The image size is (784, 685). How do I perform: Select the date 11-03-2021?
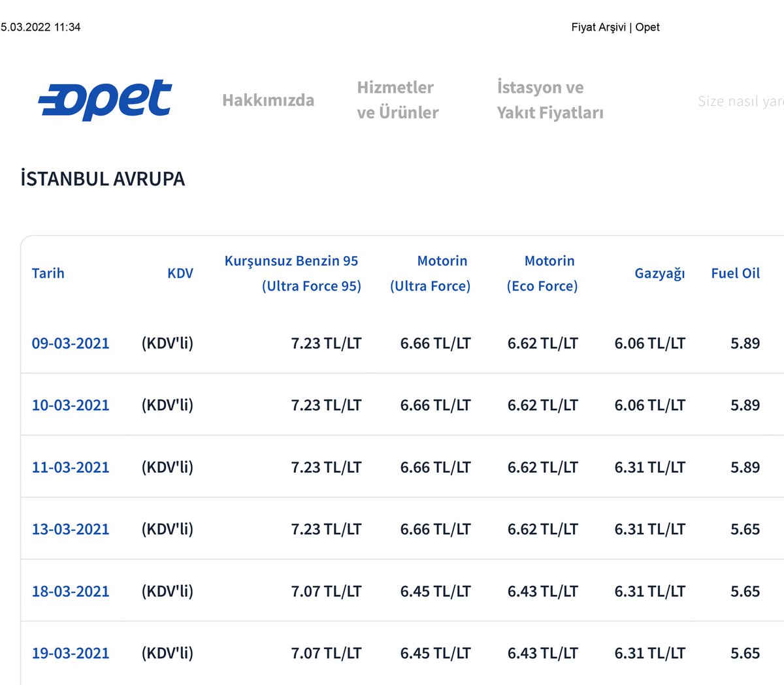tap(71, 467)
